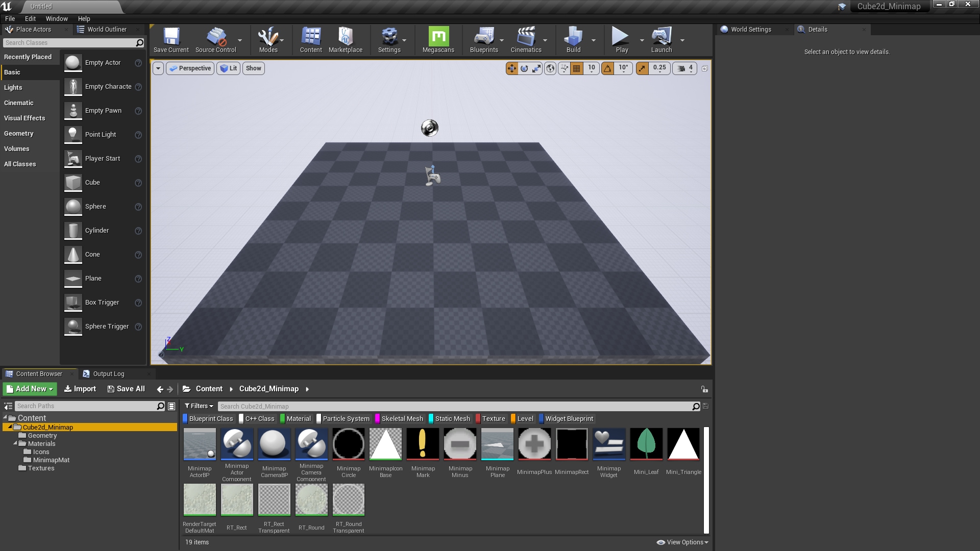
Task: Select the Minimap CameraBP asset thumbnail
Action: 274,444
